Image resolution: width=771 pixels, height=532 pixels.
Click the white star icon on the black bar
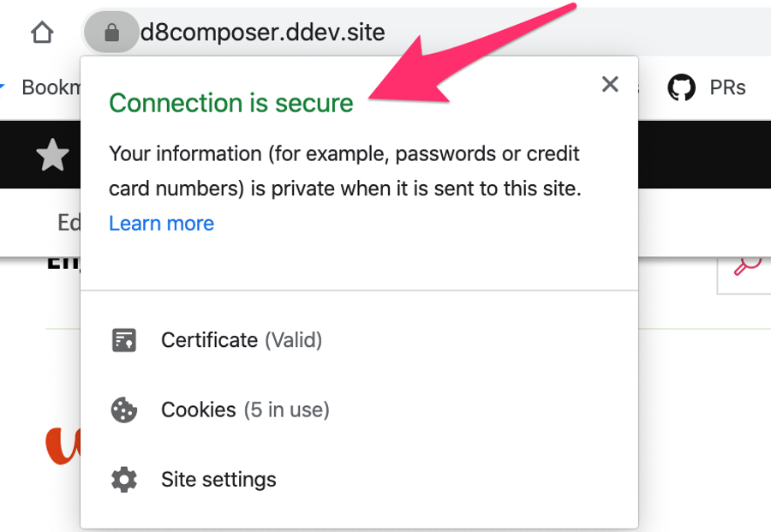click(x=53, y=155)
